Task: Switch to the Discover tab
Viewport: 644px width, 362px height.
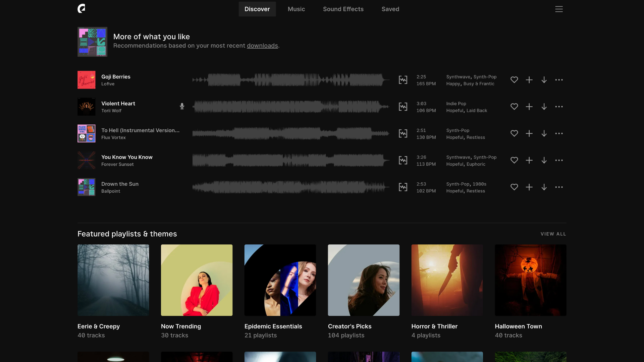Action: [257, 9]
